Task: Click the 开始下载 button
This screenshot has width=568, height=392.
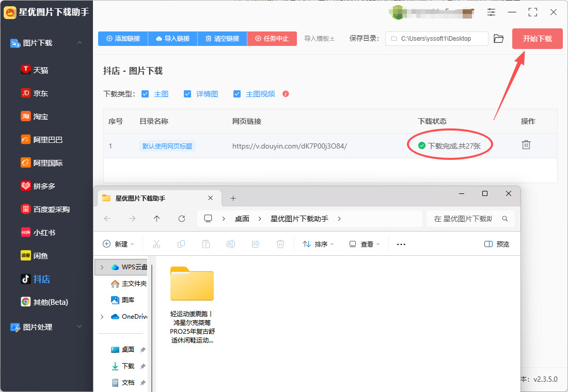Action: 537,38
